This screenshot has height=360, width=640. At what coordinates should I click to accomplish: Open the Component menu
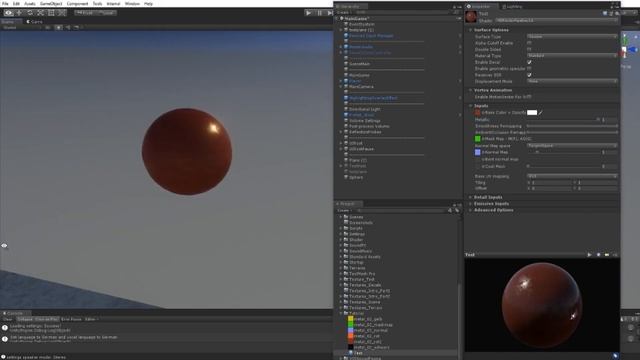[x=77, y=4]
